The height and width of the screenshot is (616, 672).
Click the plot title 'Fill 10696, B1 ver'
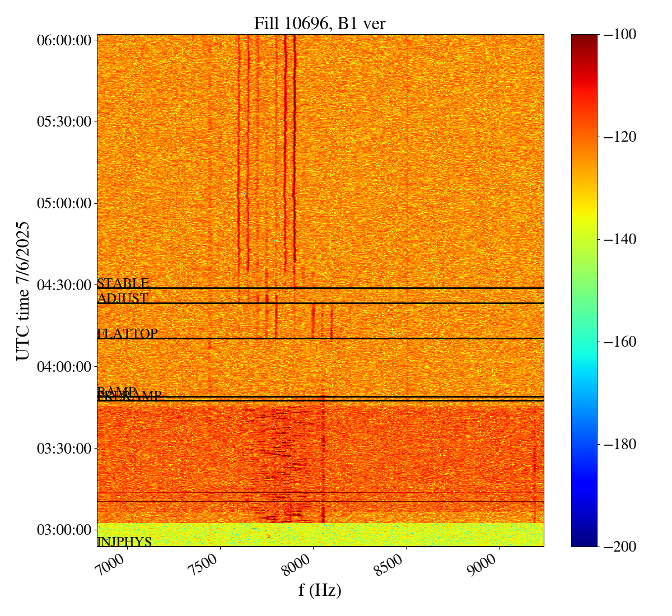320,23
